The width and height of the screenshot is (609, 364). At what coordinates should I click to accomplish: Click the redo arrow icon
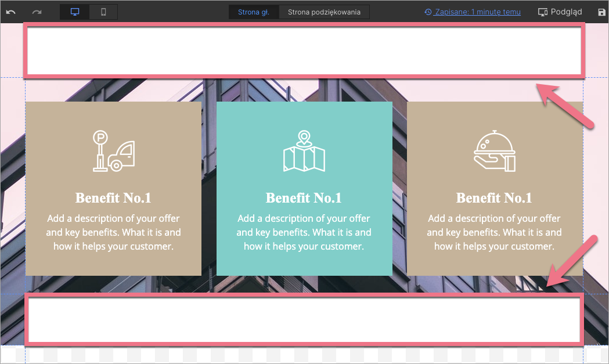coord(37,12)
